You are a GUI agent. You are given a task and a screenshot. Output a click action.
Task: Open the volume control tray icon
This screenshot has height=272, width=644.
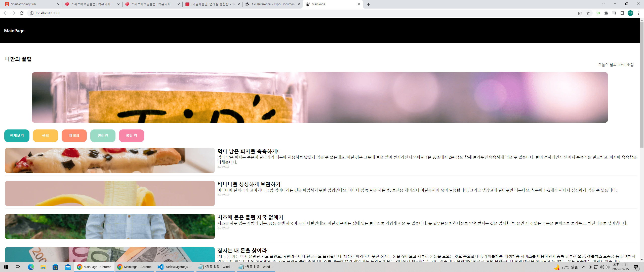(x=602, y=267)
